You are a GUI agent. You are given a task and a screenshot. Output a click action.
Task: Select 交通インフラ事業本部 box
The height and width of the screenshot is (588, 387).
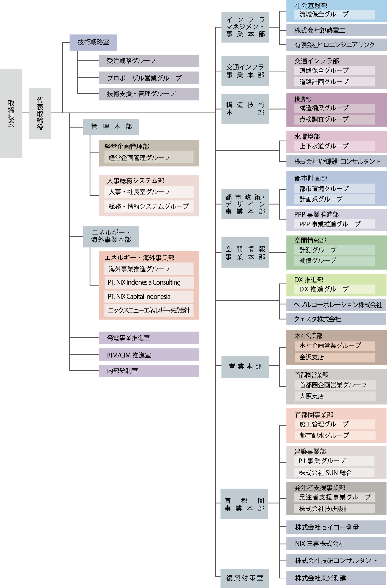pyautogui.click(x=245, y=71)
